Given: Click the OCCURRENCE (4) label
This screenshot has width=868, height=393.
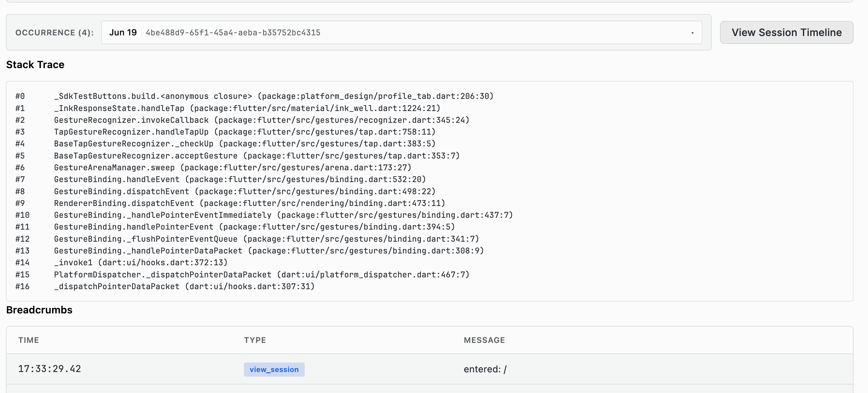Looking at the screenshot, I should click(55, 33).
